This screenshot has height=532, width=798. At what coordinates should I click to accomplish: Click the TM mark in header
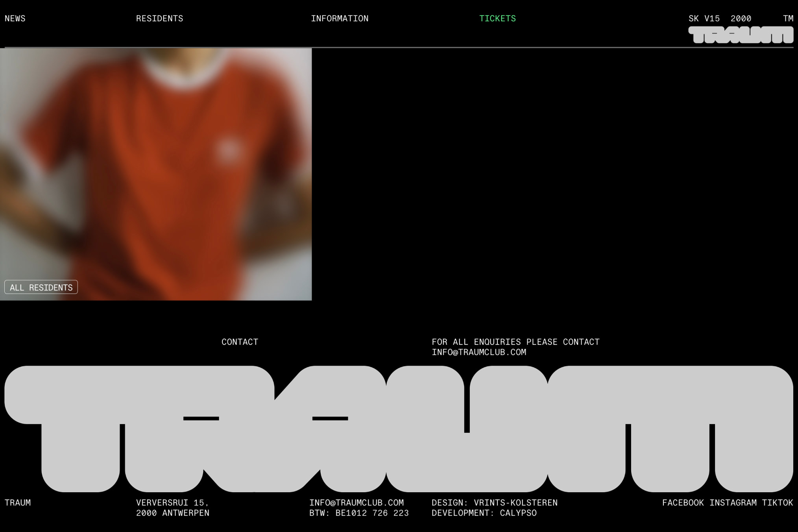pyautogui.click(x=788, y=18)
